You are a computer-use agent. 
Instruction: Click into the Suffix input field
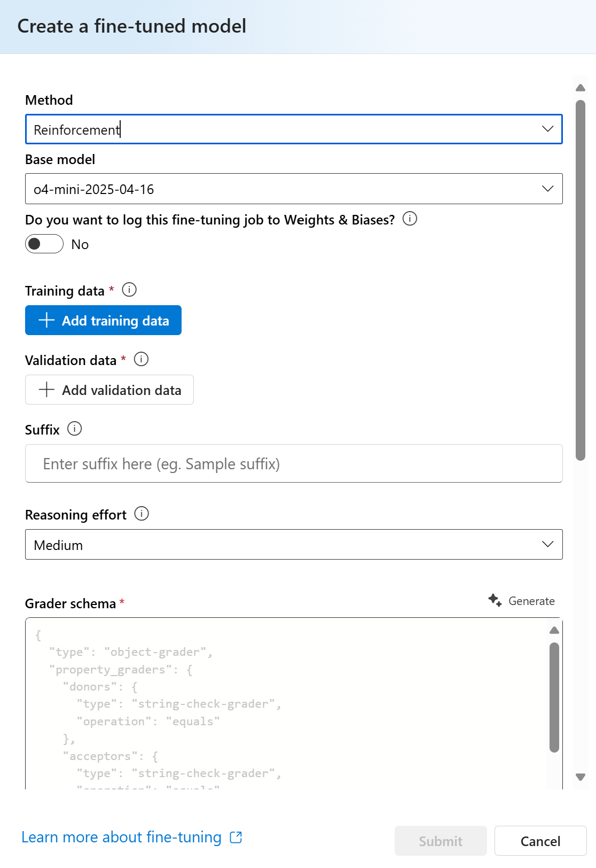tap(294, 464)
